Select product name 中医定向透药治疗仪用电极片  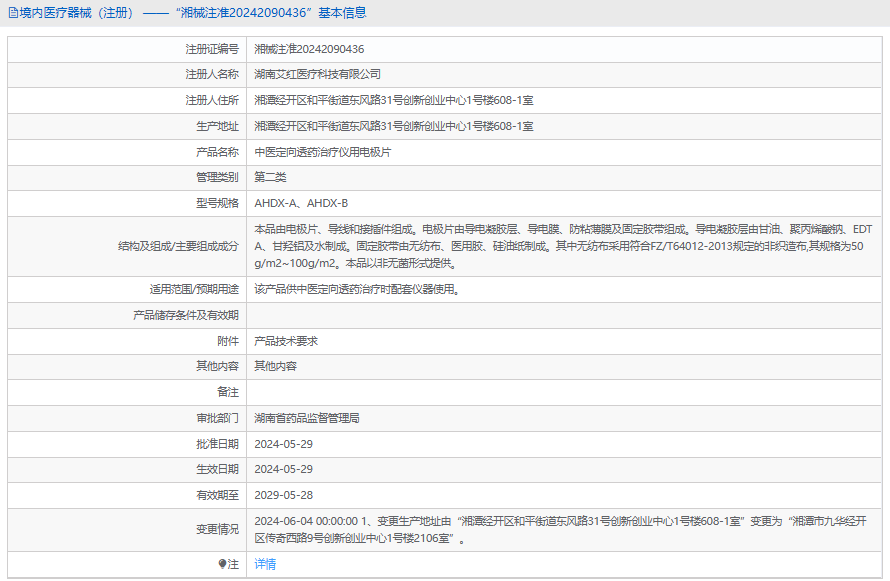coord(322,152)
